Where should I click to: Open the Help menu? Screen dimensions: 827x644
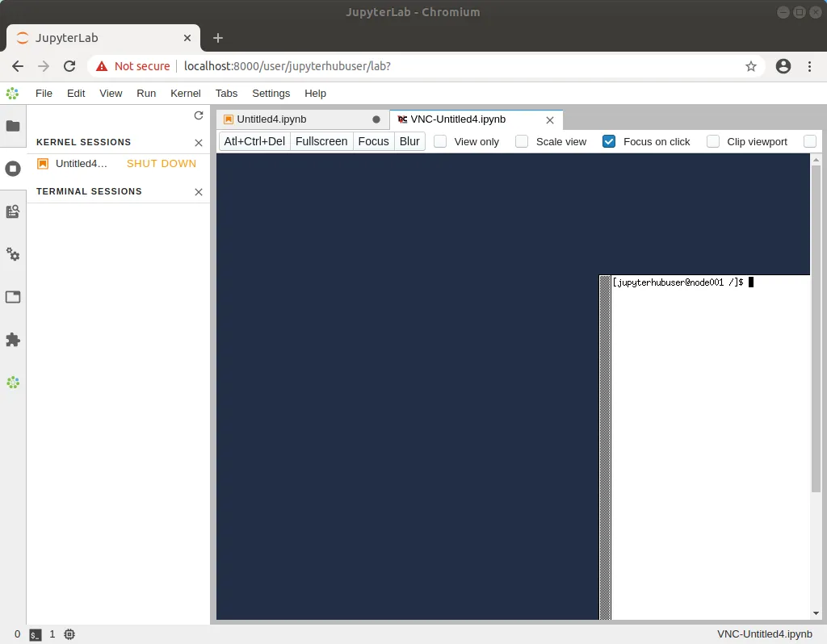point(316,94)
